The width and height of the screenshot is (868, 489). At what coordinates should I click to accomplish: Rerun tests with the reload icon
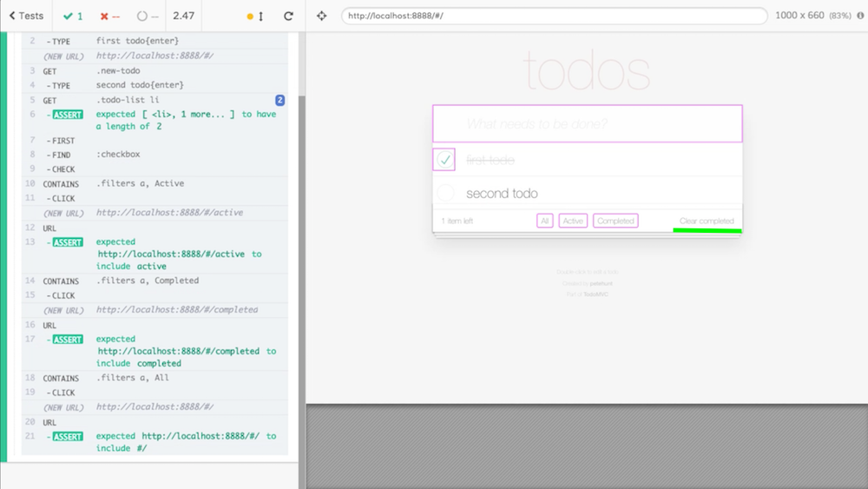coord(288,16)
